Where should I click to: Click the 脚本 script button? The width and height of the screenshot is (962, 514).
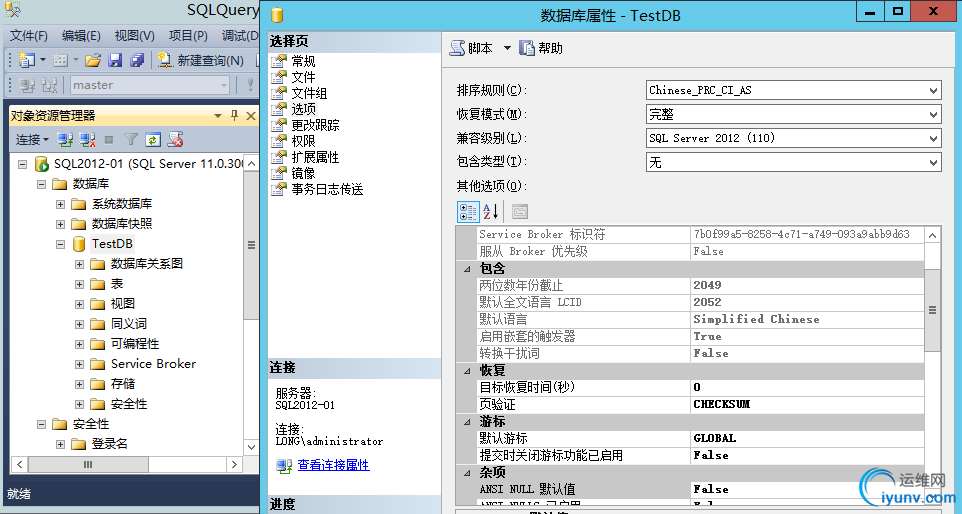pyautogui.click(x=471, y=48)
